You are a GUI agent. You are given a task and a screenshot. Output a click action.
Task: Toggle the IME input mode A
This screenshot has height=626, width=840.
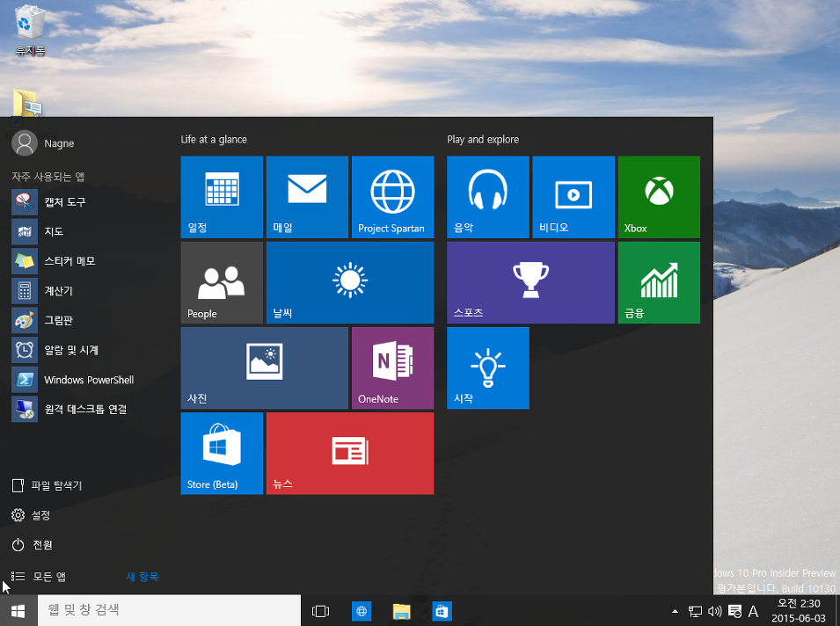pos(753,611)
